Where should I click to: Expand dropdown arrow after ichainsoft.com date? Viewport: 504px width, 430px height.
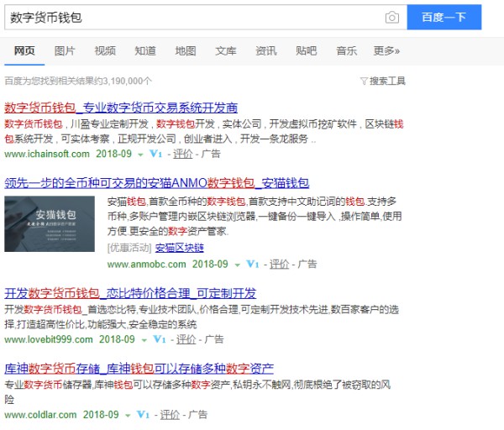coord(140,155)
